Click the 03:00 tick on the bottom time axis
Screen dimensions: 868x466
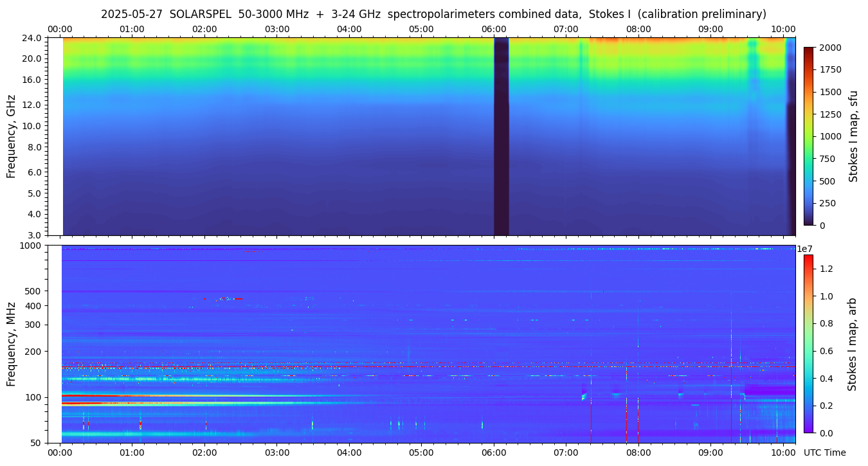click(277, 453)
